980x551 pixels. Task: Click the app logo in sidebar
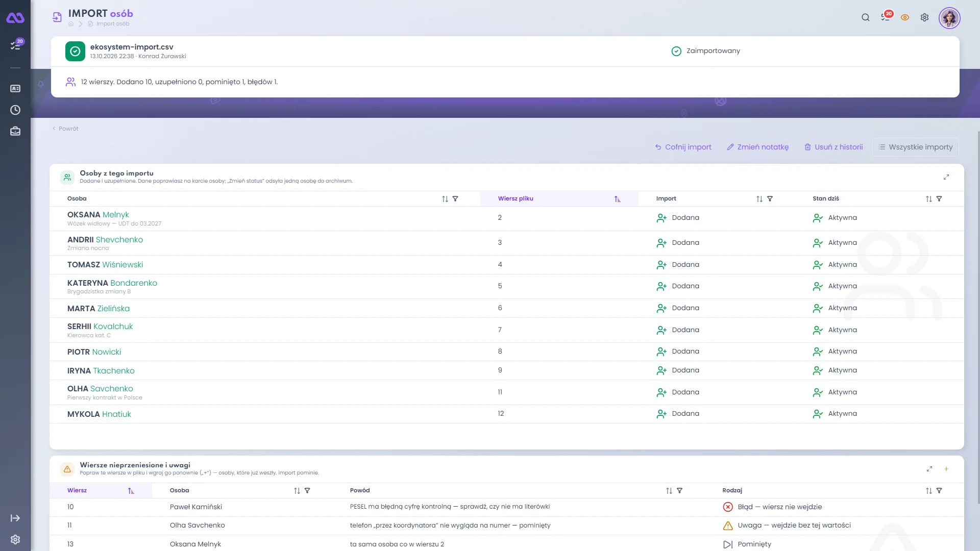tap(15, 18)
